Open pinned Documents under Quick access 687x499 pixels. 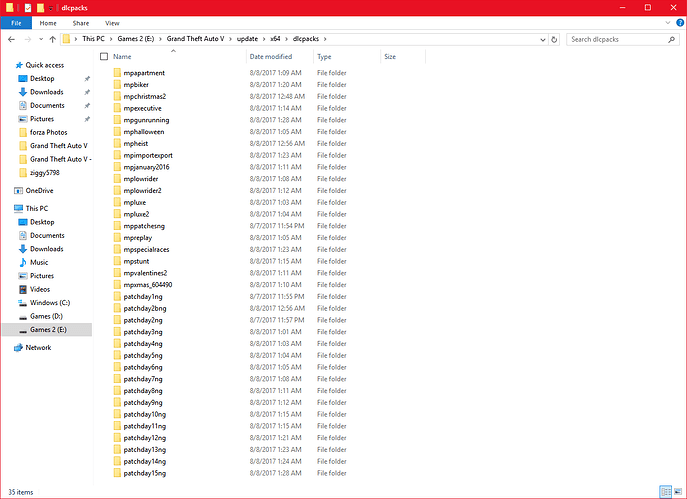pyautogui.click(x=47, y=106)
